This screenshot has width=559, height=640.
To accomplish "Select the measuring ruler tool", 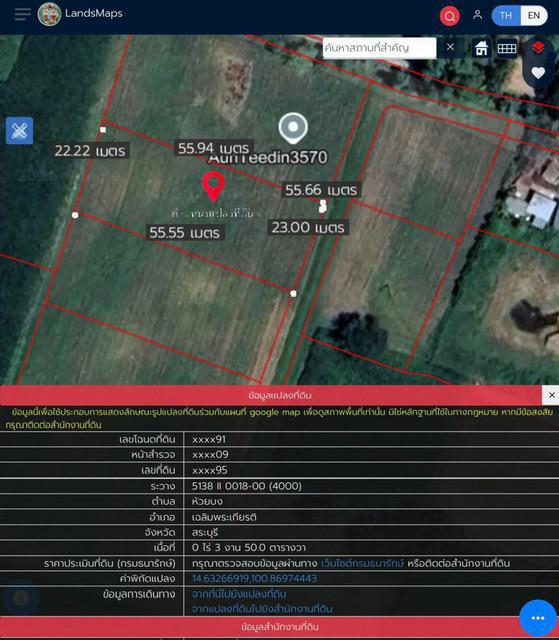I will tap(20, 131).
